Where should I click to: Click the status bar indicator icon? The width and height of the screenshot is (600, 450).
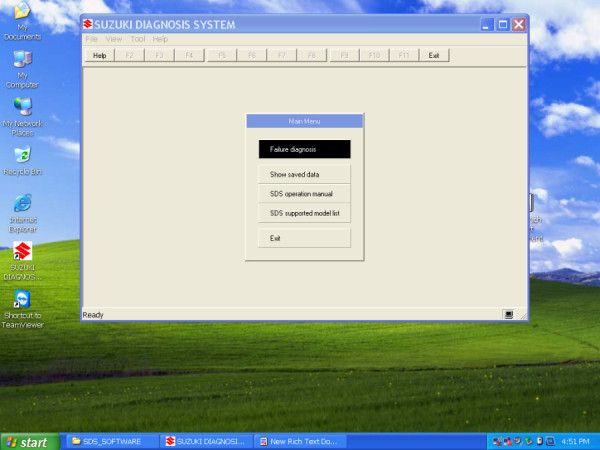[x=509, y=314]
